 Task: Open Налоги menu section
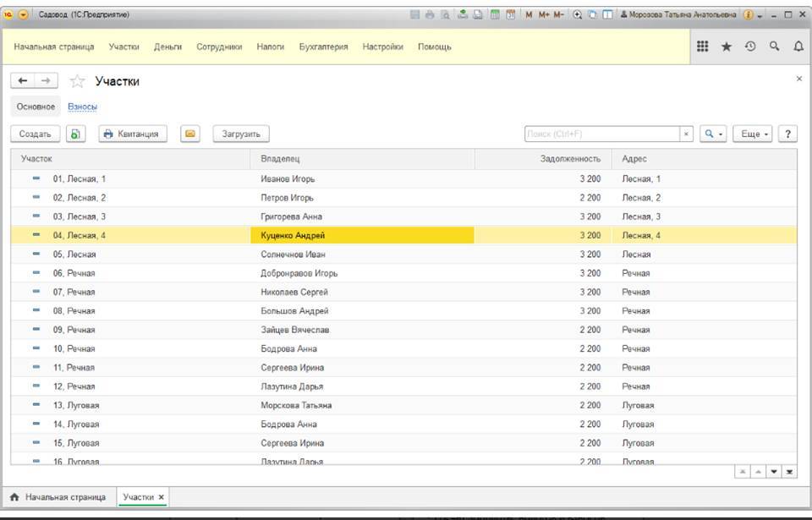click(x=271, y=47)
